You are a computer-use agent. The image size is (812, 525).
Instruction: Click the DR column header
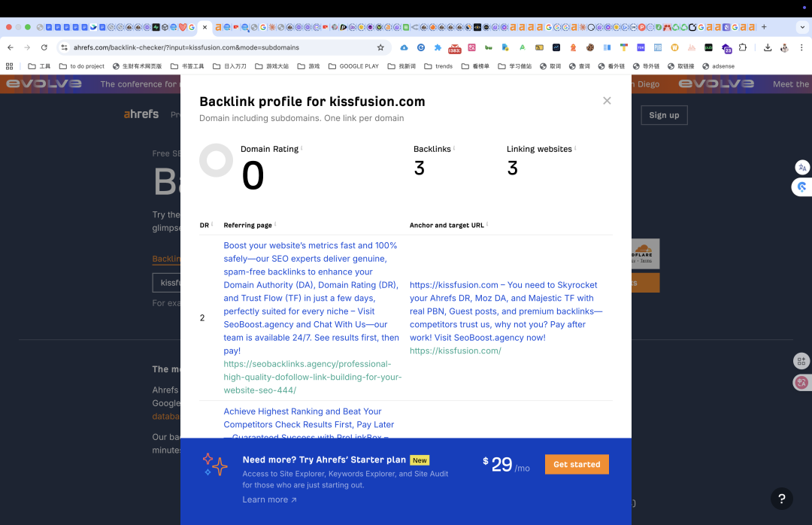(204, 226)
